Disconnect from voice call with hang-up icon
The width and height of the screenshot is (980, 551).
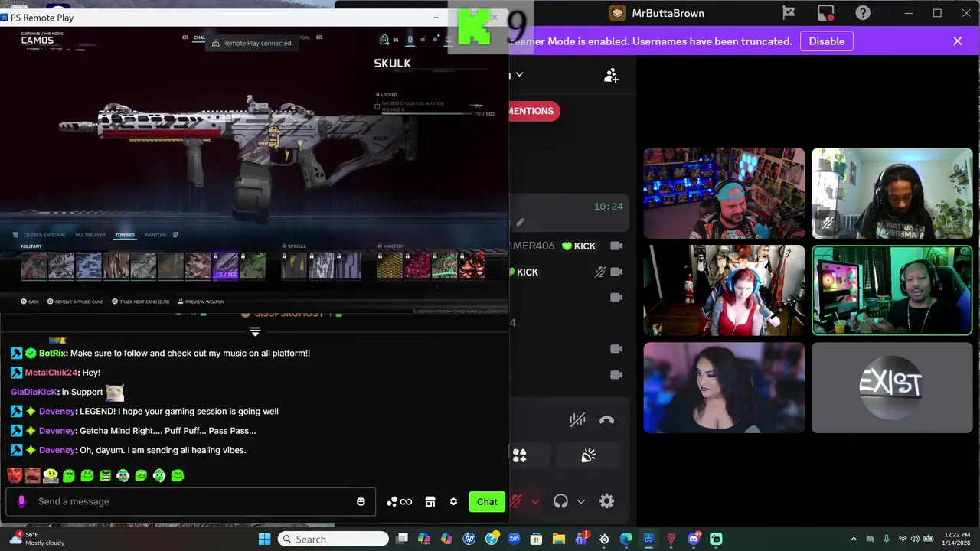[x=606, y=419]
